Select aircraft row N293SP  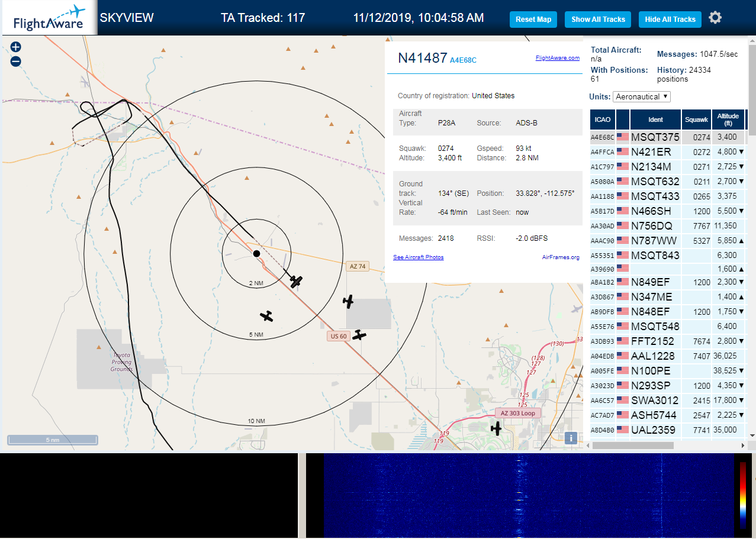668,385
